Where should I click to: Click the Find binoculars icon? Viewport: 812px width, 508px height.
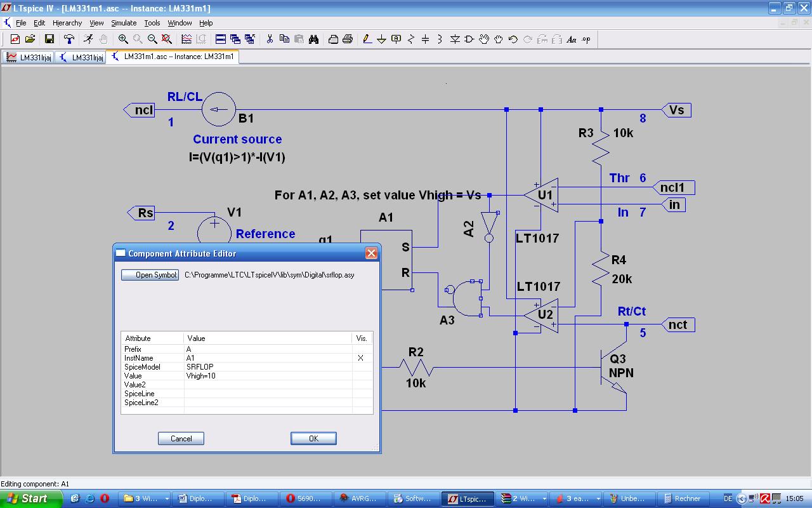coord(313,39)
